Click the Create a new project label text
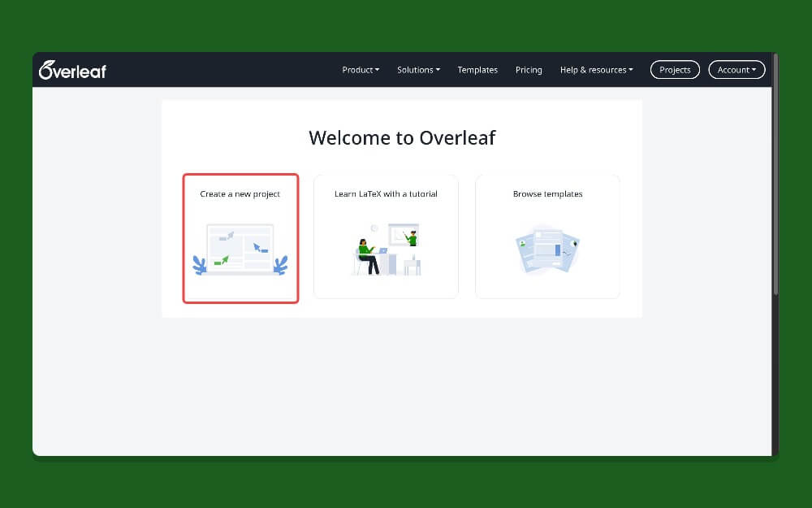Image resolution: width=812 pixels, height=508 pixels. coord(240,193)
